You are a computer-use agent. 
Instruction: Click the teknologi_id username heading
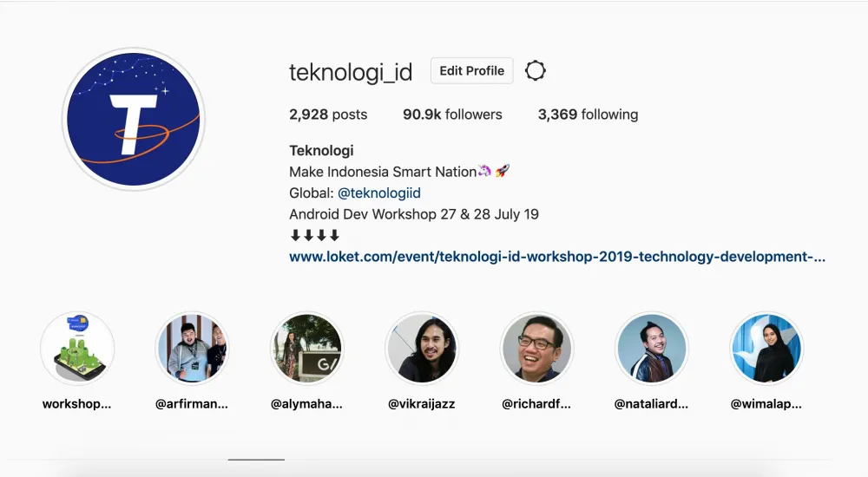[x=351, y=73]
